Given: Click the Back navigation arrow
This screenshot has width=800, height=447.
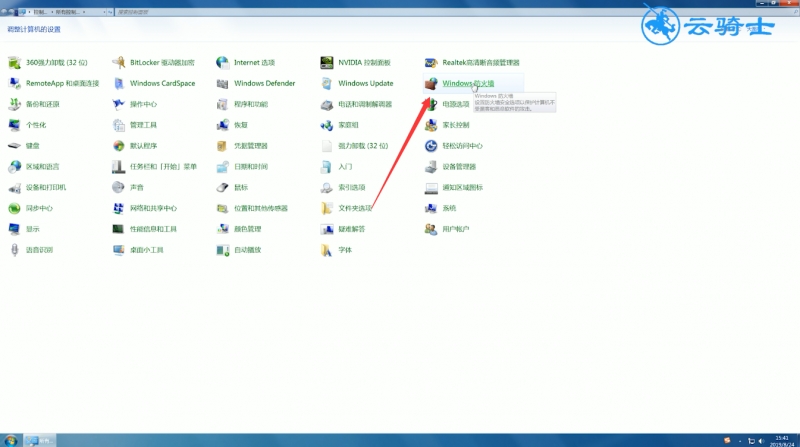Looking at the screenshot, I should [5, 11].
